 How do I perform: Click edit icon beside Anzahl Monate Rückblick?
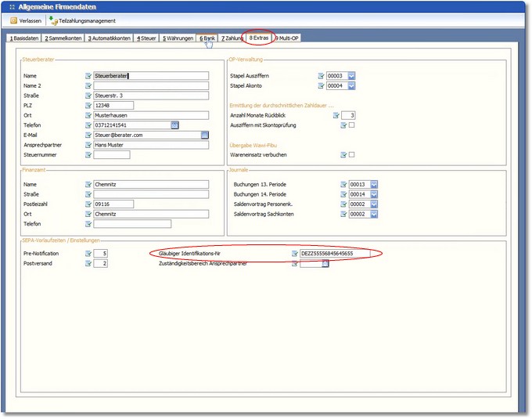tap(336, 115)
